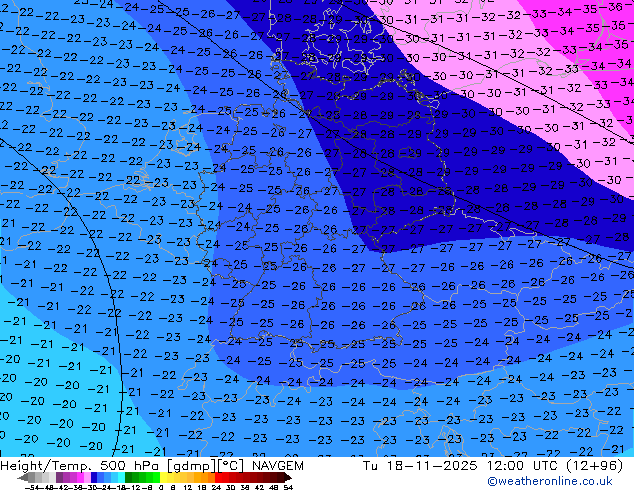This screenshot has width=634, height=490.
Task: Click the date text Tu 18-11-2025 12:00 UTC
Action: (460, 466)
